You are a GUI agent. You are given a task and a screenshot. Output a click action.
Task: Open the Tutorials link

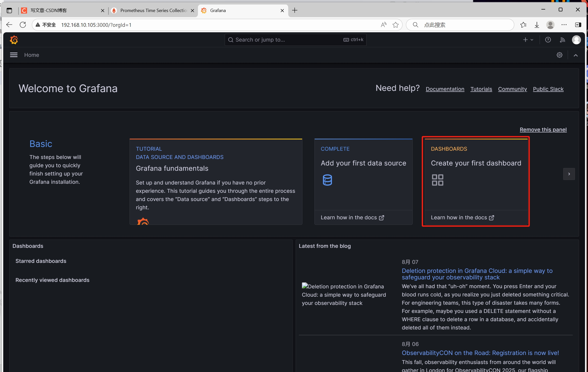pyautogui.click(x=481, y=89)
